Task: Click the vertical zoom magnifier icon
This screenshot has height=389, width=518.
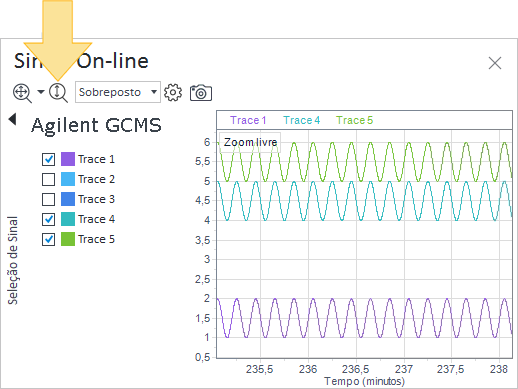Action: tap(58, 93)
